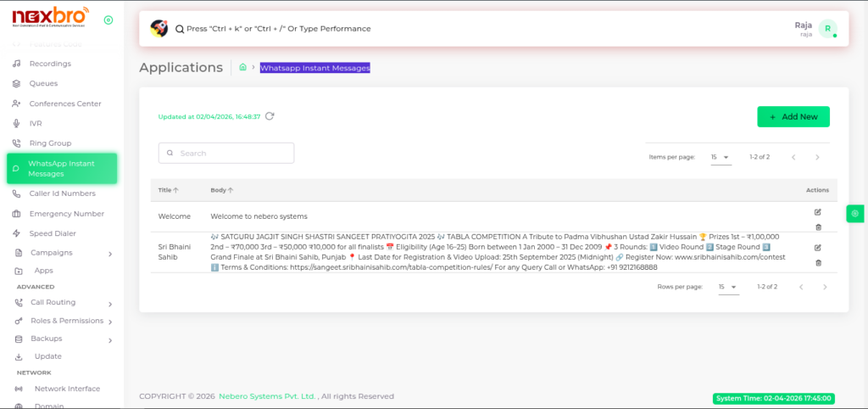This screenshot has height=409, width=868.
Task: Select Caller Id Numbers in sidebar
Action: click(x=62, y=193)
